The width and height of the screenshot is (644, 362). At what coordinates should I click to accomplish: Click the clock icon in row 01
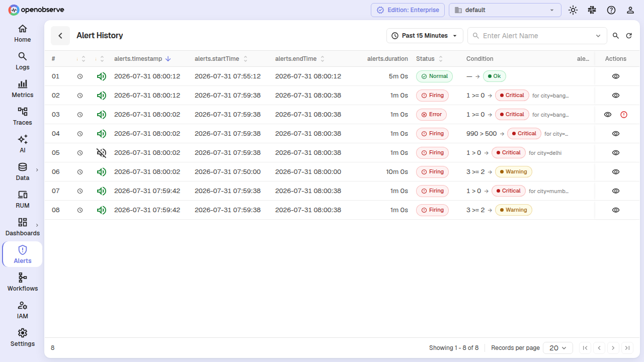pyautogui.click(x=80, y=76)
